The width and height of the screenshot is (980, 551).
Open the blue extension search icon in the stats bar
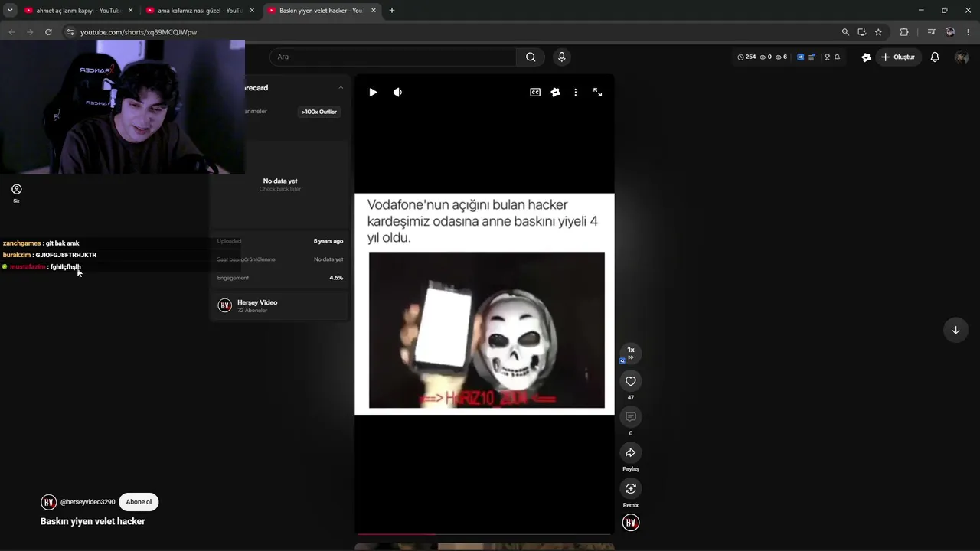coord(801,57)
